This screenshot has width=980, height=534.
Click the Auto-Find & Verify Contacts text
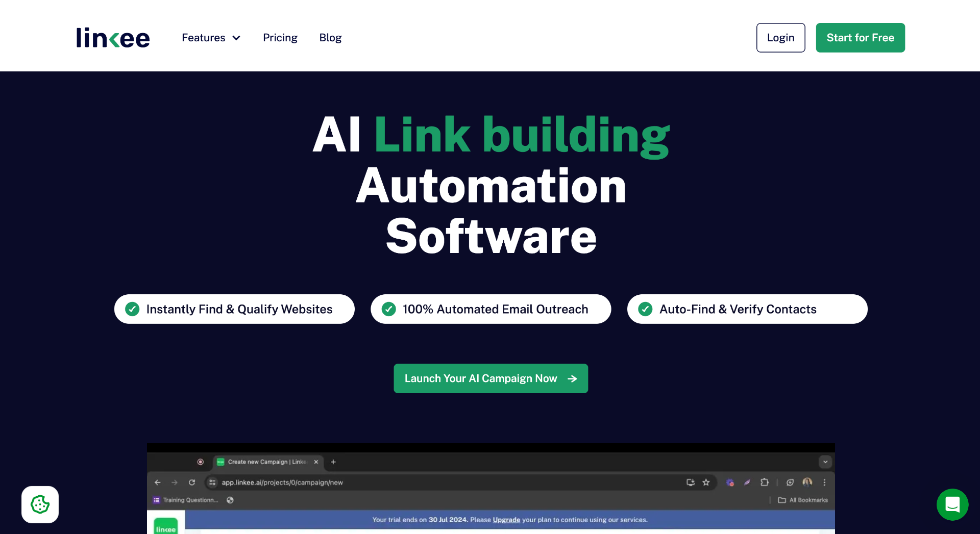click(738, 309)
